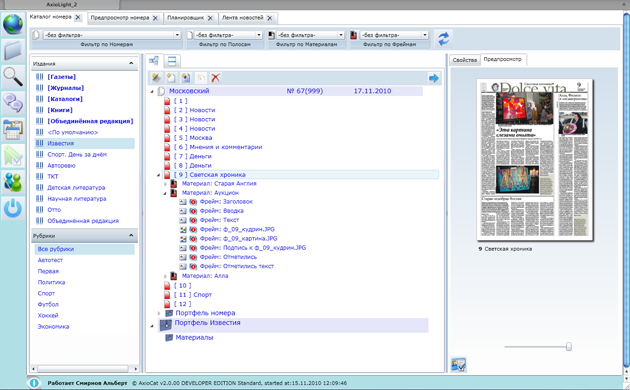Click the red X delete icon

click(216, 78)
